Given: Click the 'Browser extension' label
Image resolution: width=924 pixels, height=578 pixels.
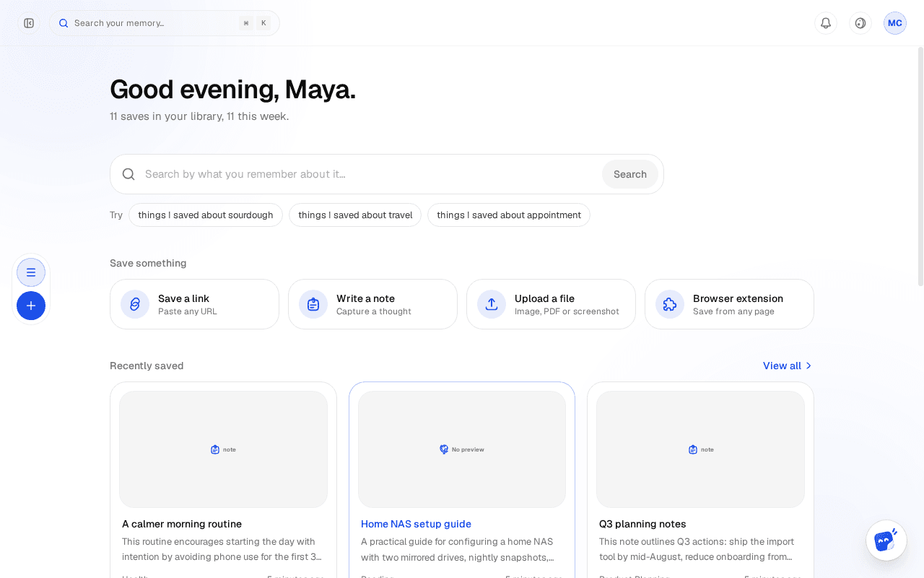Looking at the screenshot, I should [x=738, y=298].
